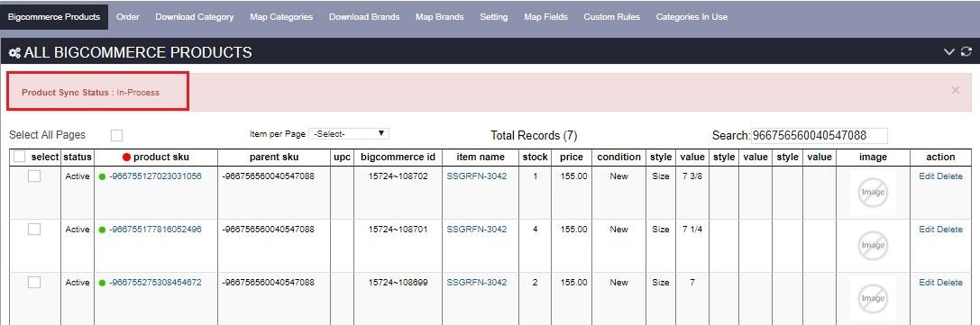Open product SKU link -966755177816052496
This screenshot has height=325, width=980.
[155, 230]
